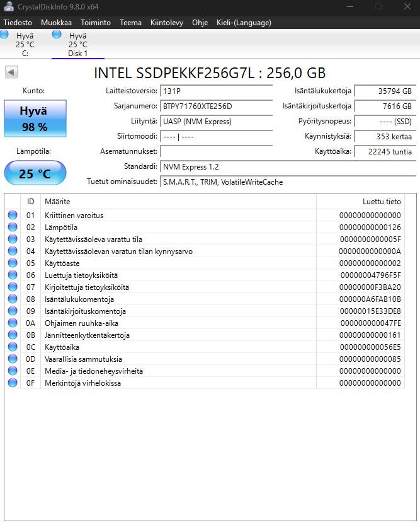Open the Teema menu
This screenshot has height=525, width=420.
coord(130,23)
